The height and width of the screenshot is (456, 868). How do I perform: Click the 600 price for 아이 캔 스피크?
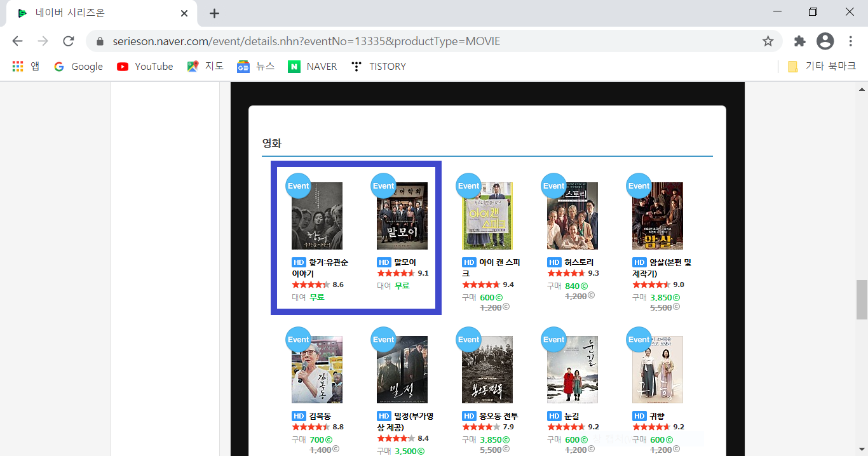coord(491,297)
